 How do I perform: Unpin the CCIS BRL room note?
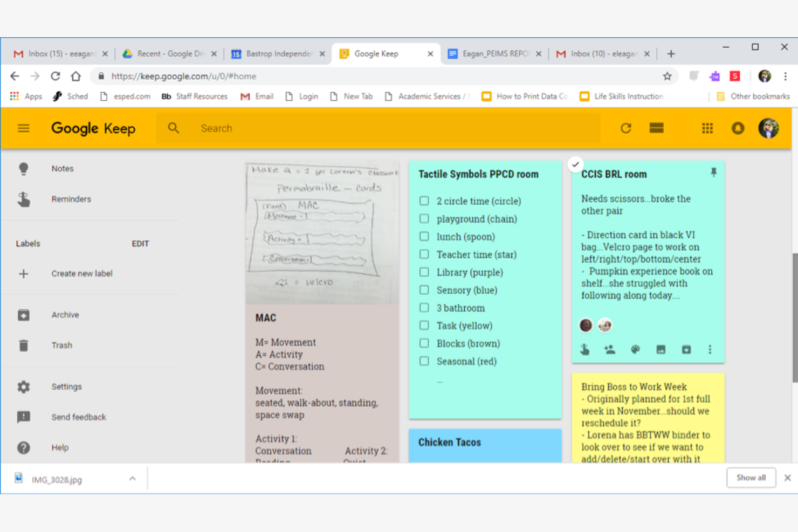(714, 172)
